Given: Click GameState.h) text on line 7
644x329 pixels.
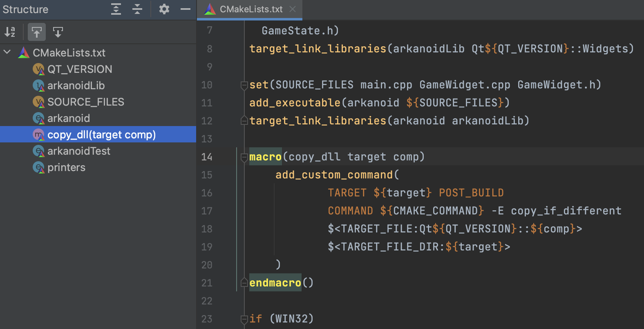Looking at the screenshot, I should click(300, 31).
